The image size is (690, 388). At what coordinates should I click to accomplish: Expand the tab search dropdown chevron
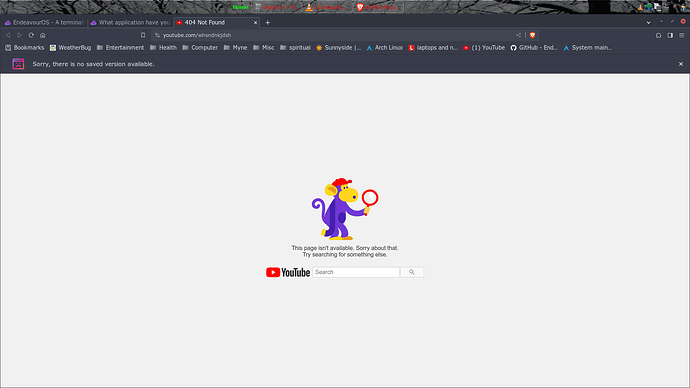pos(648,22)
